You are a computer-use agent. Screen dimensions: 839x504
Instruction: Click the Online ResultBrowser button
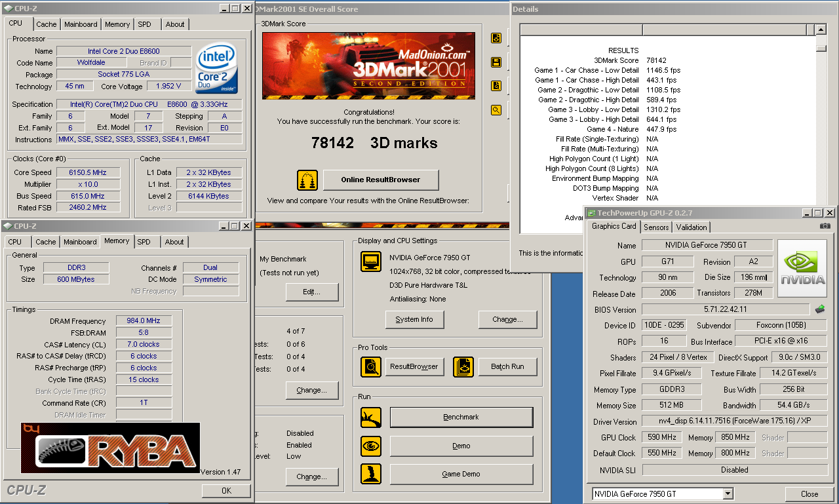tap(381, 180)
